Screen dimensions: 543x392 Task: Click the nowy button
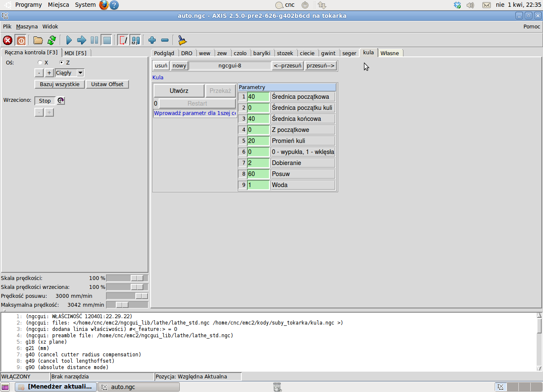pyautogui.click(x=179, y=66)
